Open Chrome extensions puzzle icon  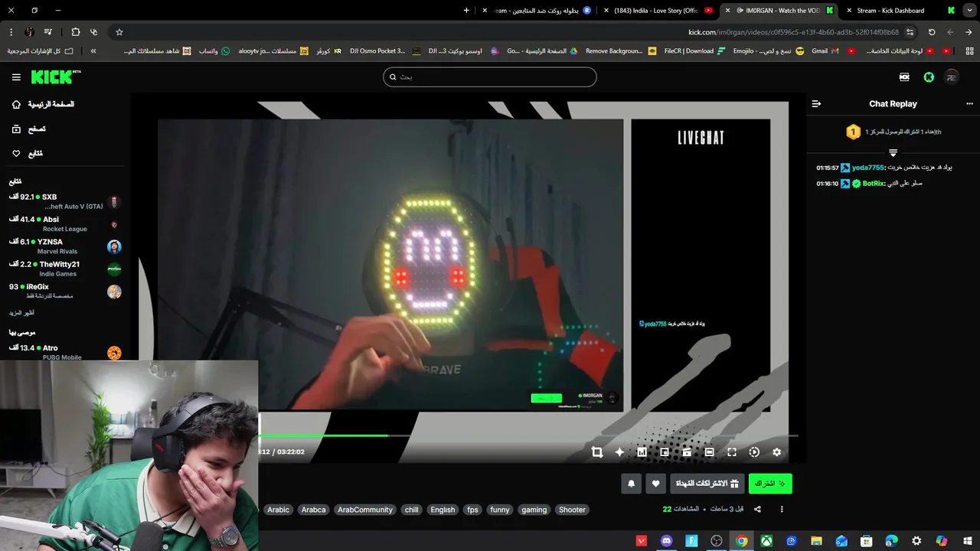[x=75, y=32]
